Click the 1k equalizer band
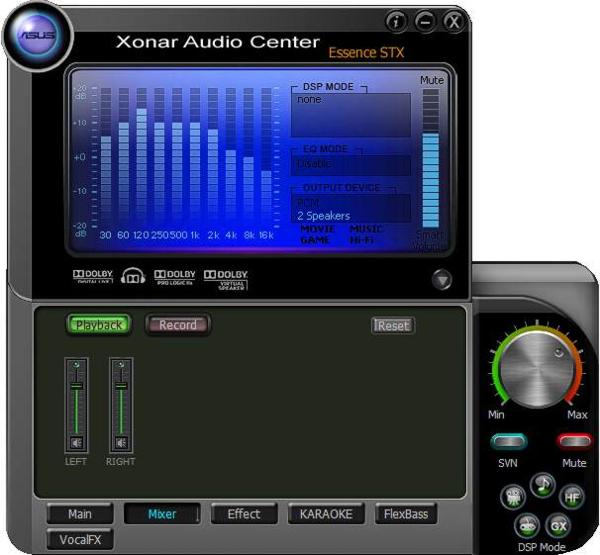 [x=195, y=158]
